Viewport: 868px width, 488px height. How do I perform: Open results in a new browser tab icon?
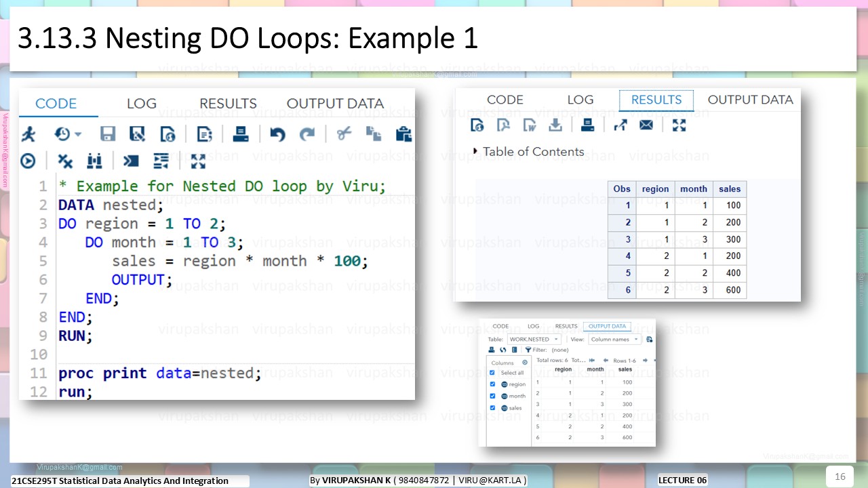pyautogui.click(x=620, y=125)
